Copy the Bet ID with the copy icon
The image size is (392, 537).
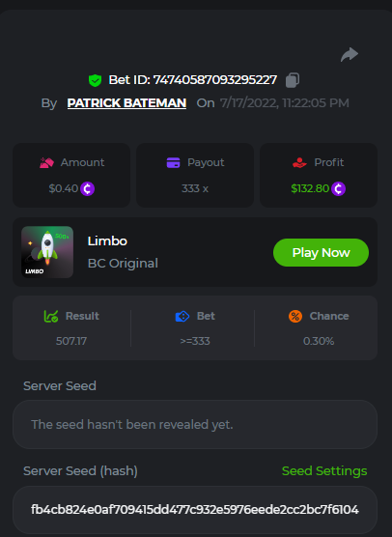[x=293, y=80]
